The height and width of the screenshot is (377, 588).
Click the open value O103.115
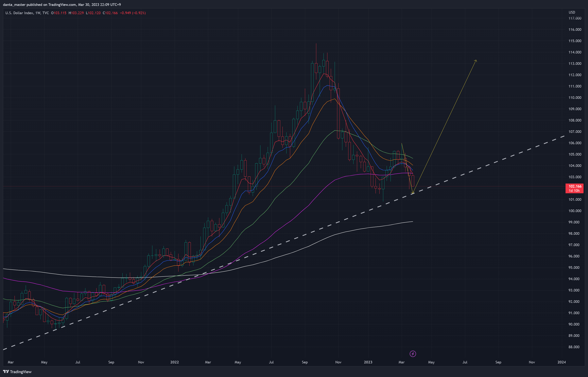coord(59,13)
